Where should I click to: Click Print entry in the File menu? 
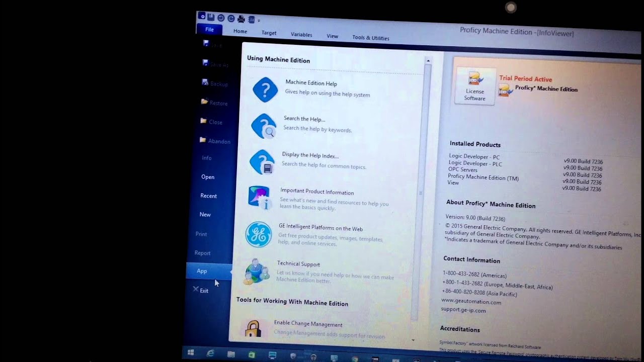pyautogui.click(x=201, y=234)
